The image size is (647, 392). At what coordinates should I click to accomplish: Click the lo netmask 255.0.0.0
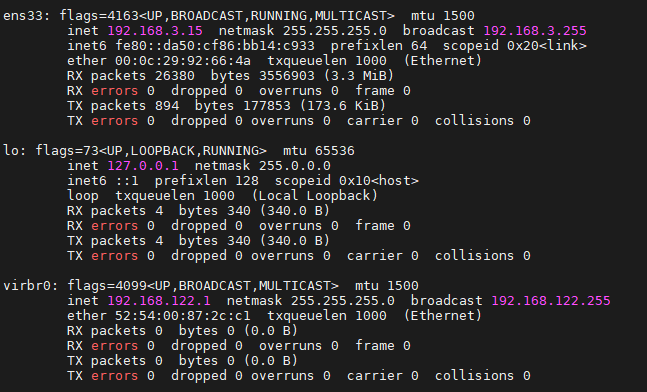point(295,166)
